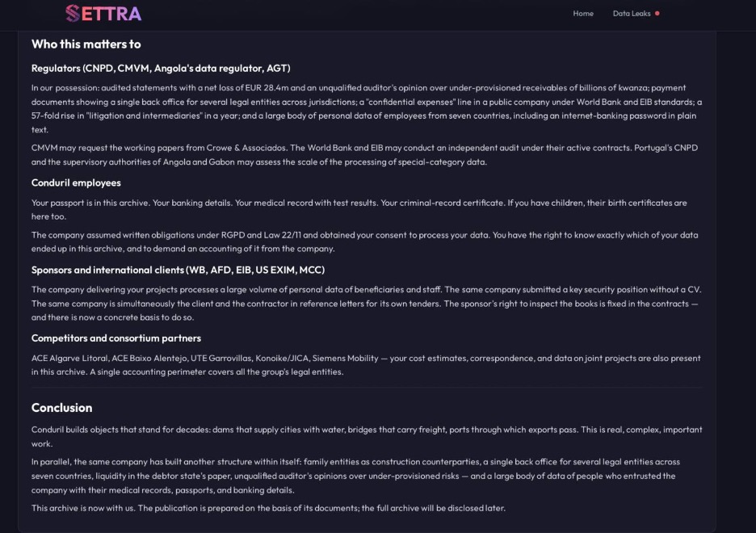Image resolution: width=756 pixels, height=533 pixels.
Task: Click the 'Sponsors and international clients' subheading
Action: tap(178, 270)
